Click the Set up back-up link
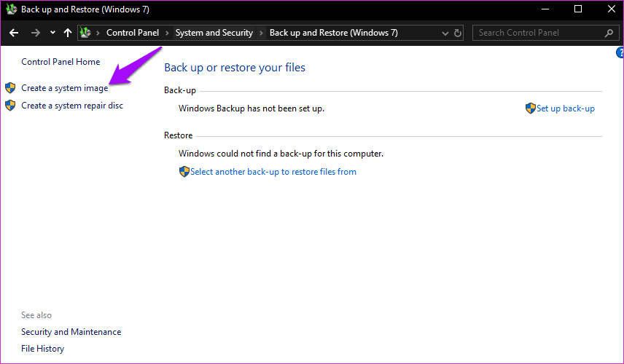 pos(565,108)
